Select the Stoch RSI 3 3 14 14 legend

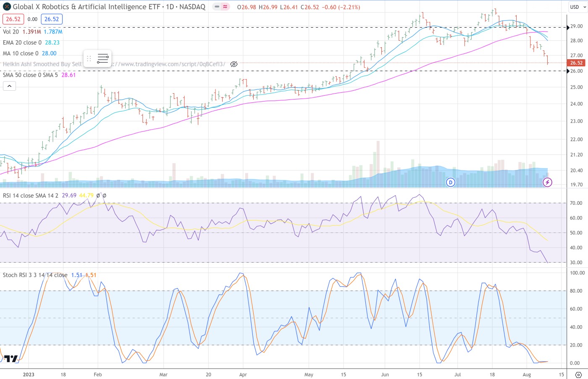pos(35,275)
